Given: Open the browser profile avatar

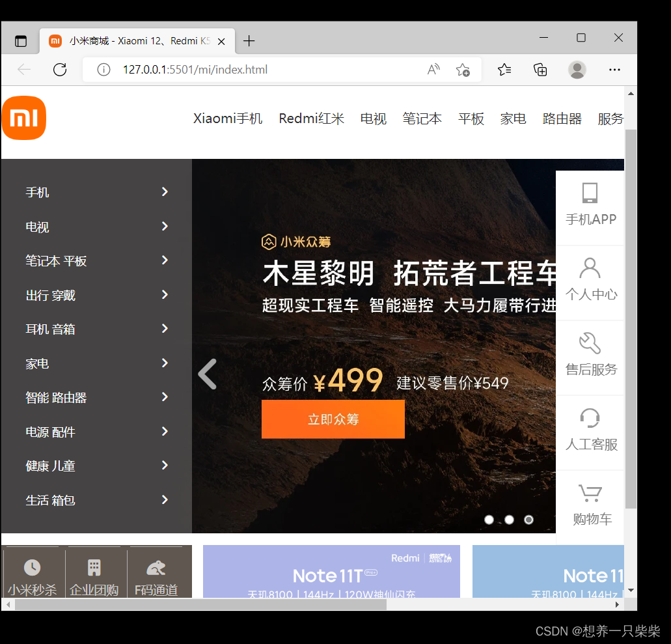Looking at the screenshot, I should click(577, 70).
